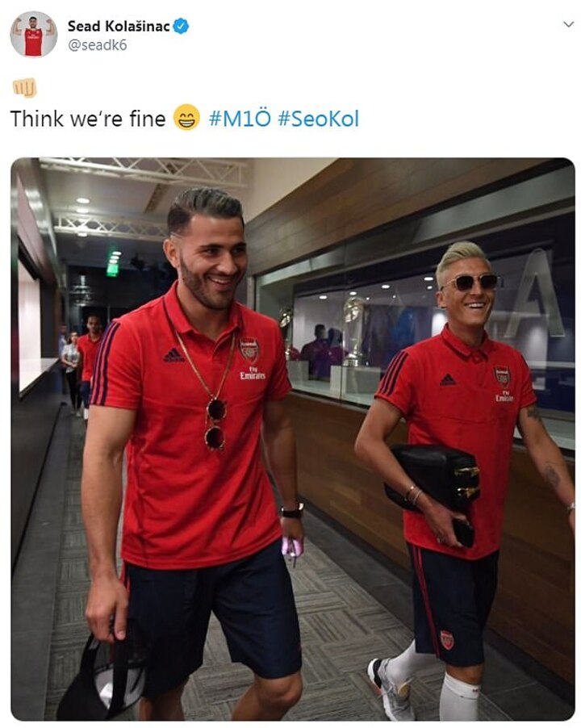Click the grinning face emoji
The image size is (581, 728).
(x=186, y=118)
